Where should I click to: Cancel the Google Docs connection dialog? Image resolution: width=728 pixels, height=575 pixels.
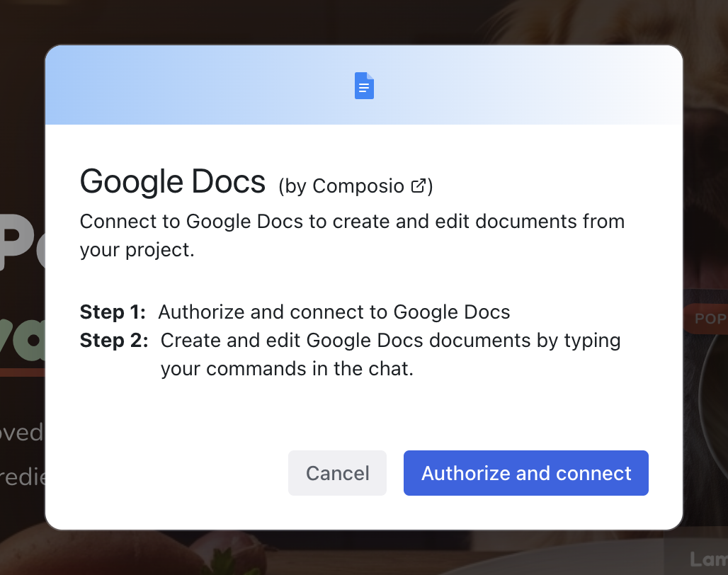(x=337, y=473)
